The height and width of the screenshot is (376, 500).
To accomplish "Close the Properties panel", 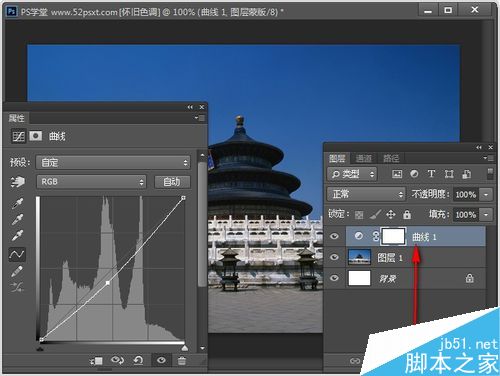I will click(202, 107).
